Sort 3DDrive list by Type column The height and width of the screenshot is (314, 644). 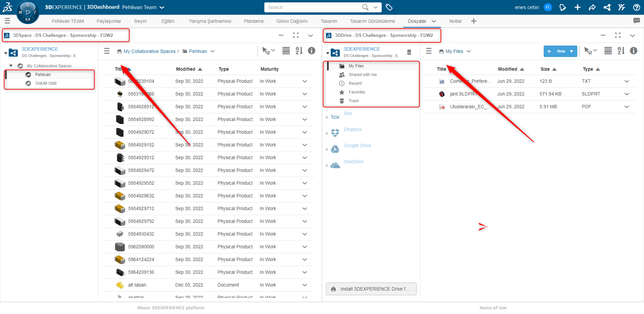click(x=591, y=69)
